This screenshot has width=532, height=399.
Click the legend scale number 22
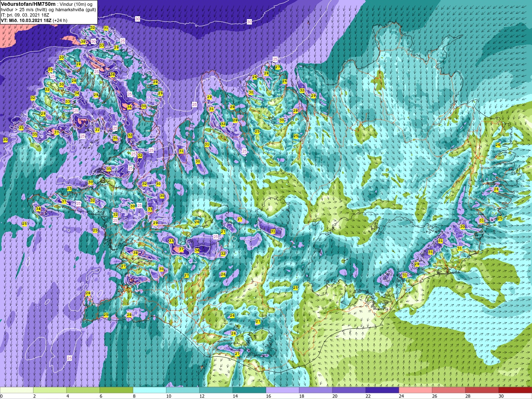point(368,396)
